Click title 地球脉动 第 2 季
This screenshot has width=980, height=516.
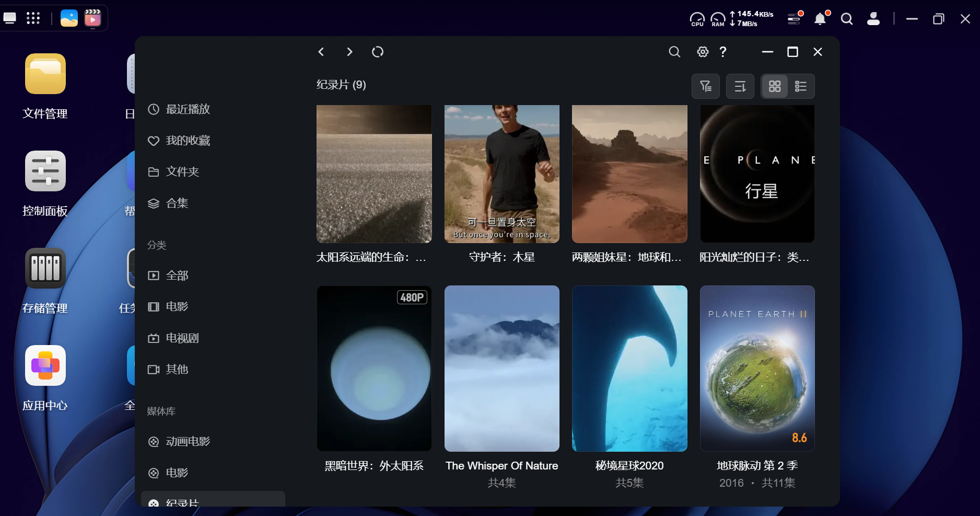(757, 466)
